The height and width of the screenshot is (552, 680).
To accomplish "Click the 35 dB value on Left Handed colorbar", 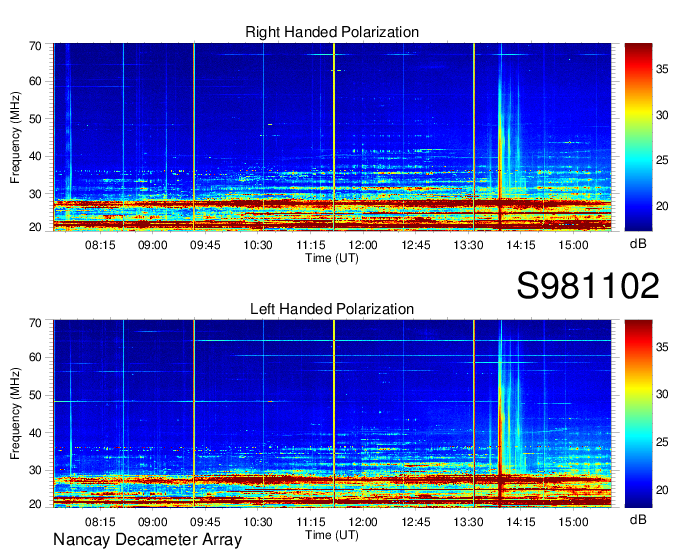I will 662,346.
